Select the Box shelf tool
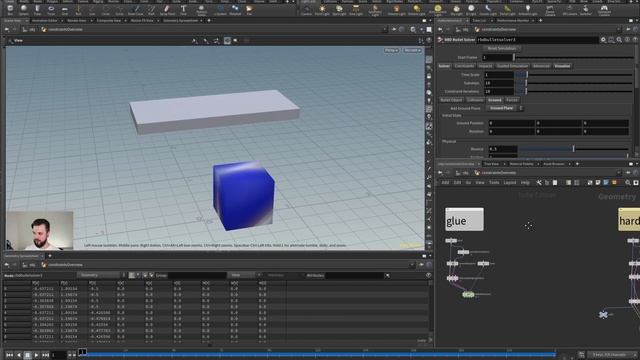This screenshot has width=640, height=360. tap(10, 10)
